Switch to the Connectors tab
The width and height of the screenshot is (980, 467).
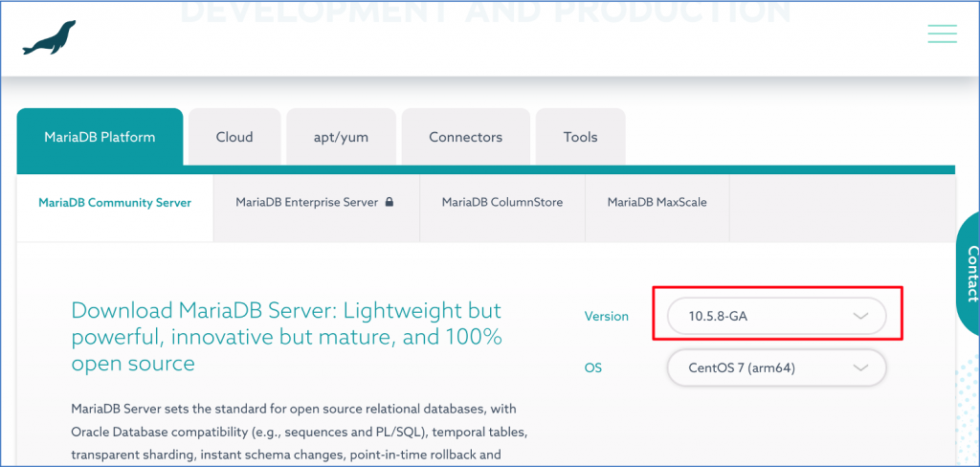click(x=466, y=137)
